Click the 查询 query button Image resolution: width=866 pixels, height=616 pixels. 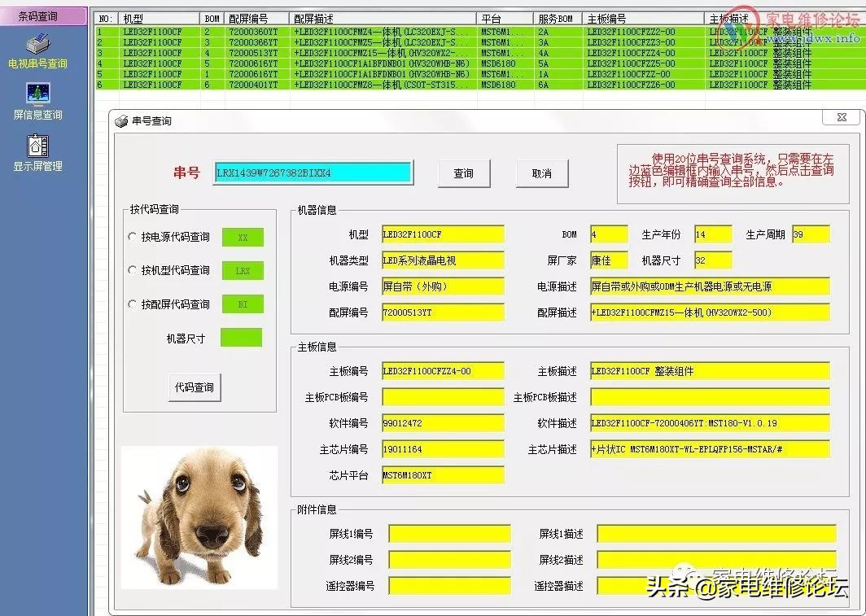[x=463, y=173]
